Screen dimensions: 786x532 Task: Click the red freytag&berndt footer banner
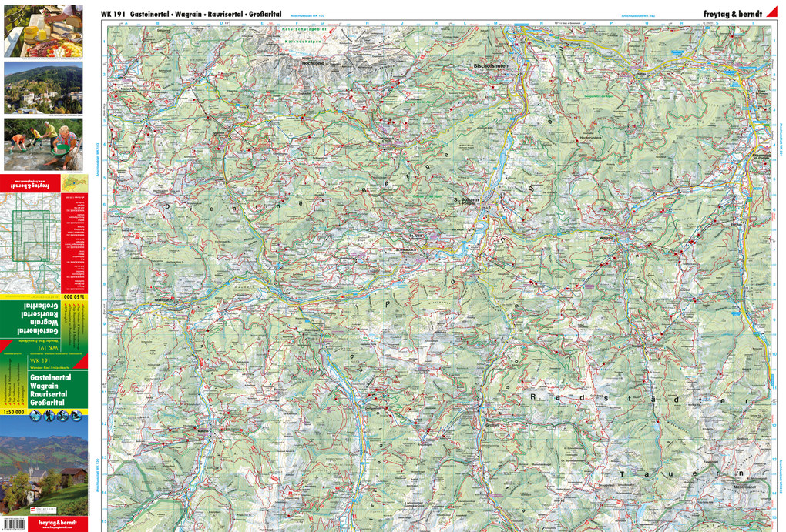[x=59, y=524]
